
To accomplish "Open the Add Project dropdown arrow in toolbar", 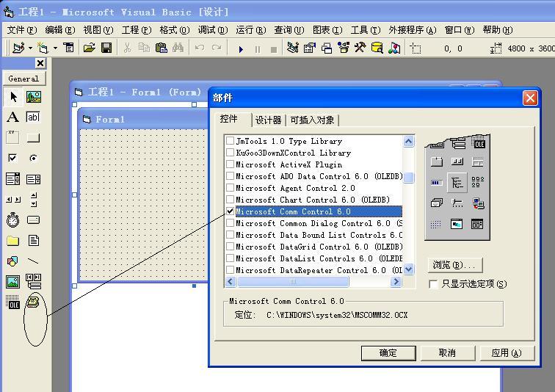I will pos(30,48).
